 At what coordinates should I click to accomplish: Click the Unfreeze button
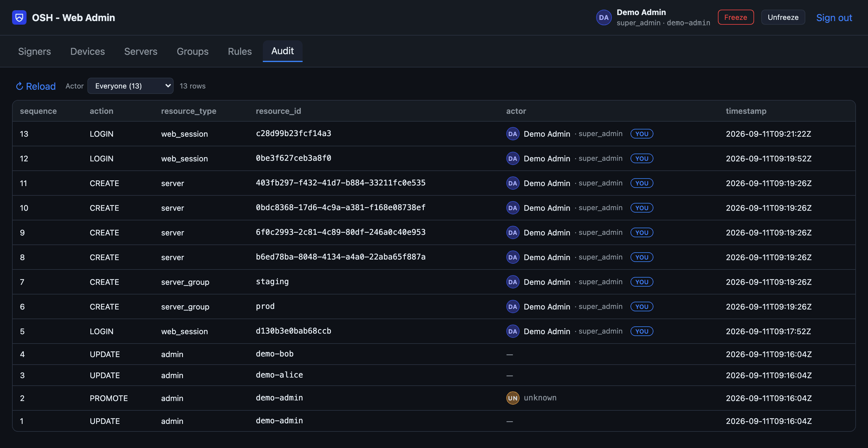[x=783, y=17]
